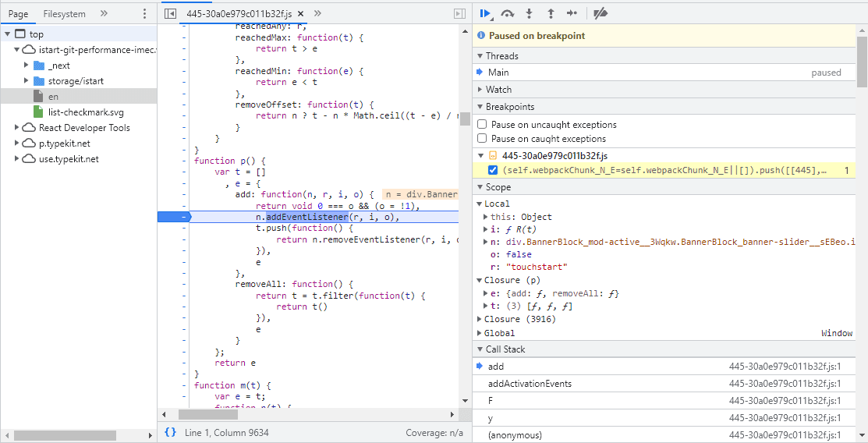Image resolution: width=868 pixels, height=443 pixels.
Task: Toggle the navigator sidebar icon
Action: 171,13
